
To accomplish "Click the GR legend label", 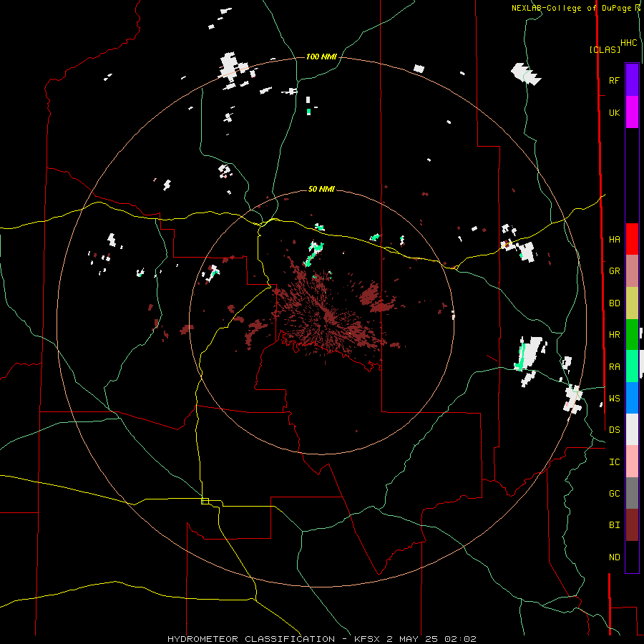I will pyautogui.click(x=614, y=271).
